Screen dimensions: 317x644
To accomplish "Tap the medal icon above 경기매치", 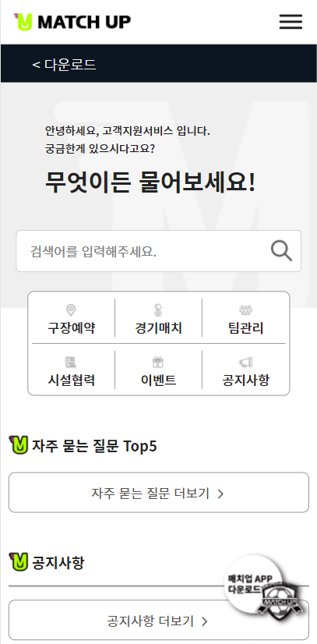I will pos(158,310).
